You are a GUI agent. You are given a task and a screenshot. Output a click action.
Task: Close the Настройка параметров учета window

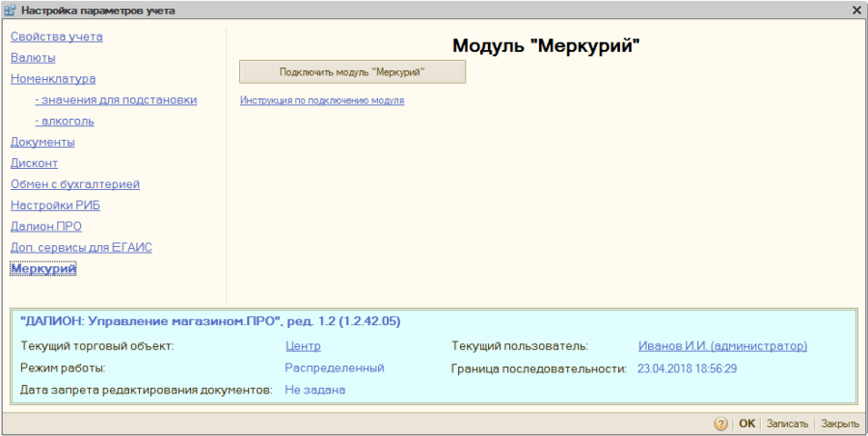point(857,10)
